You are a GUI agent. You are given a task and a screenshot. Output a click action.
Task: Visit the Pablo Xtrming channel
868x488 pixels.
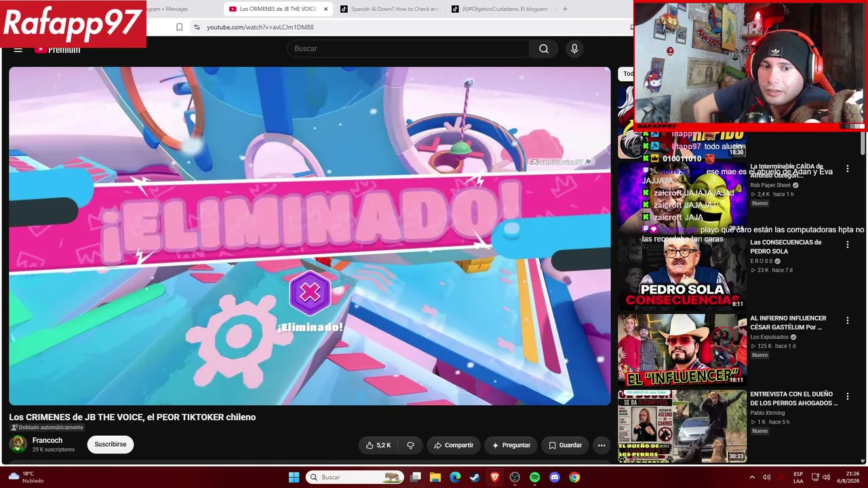[768, 413]
